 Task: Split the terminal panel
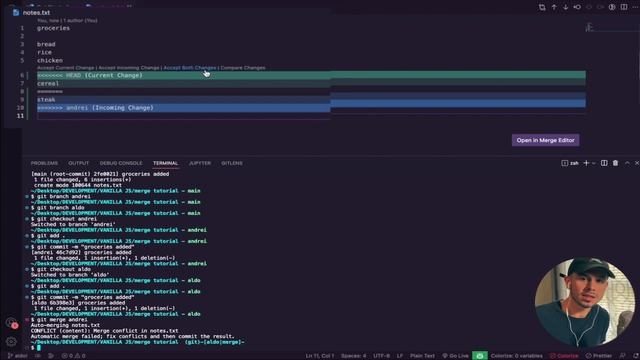click(604, 163)
